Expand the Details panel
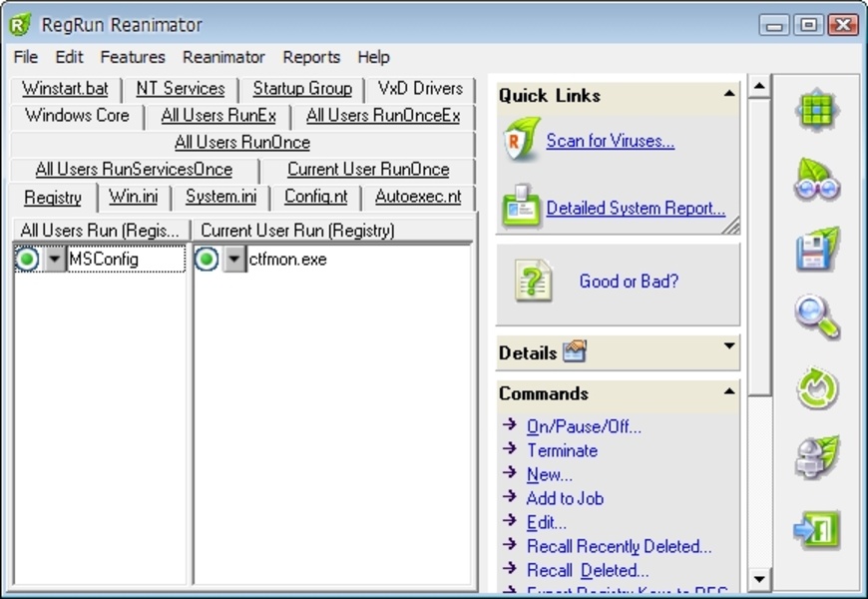This screenshot has height=599, width=868. click(729, 346)
